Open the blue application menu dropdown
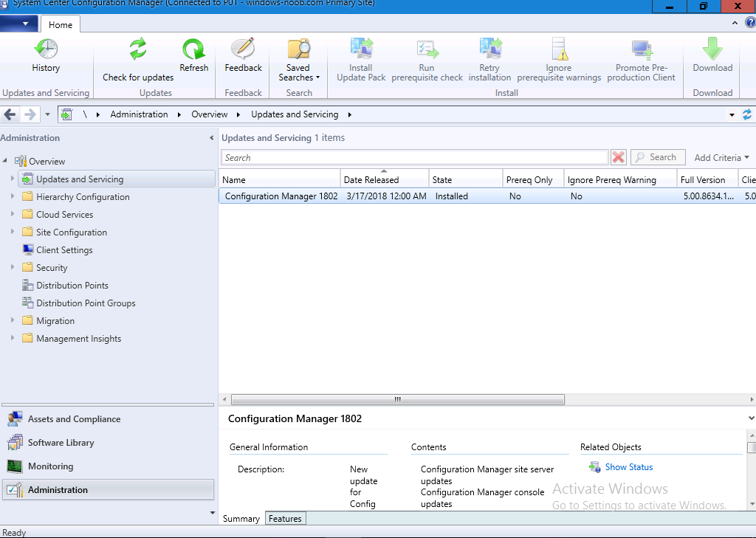 point(18,23)
